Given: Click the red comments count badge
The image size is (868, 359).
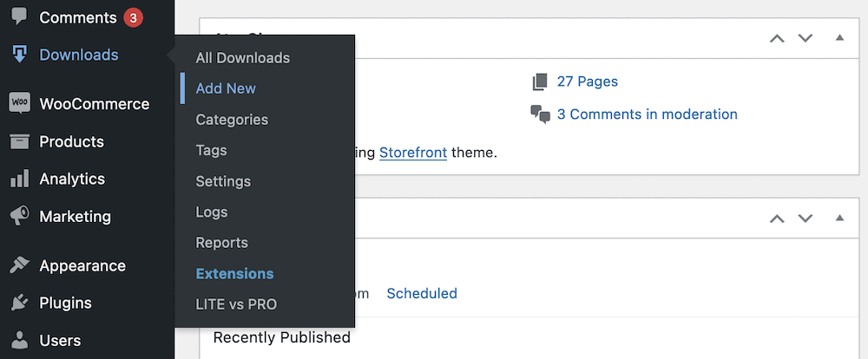Looking at the screenshot, I should coord(133,17).
